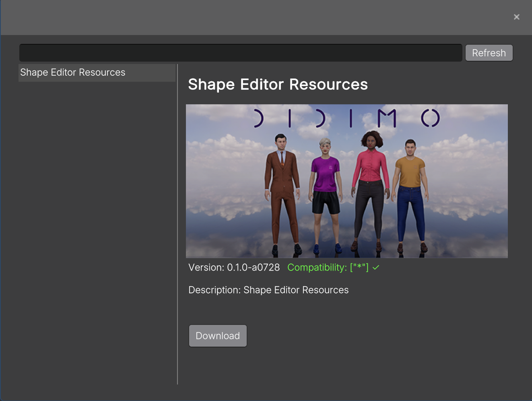Click the Shape Editor Resources heading
Image resolution: width=532 pixels, height=401 pixels.
(278, 85)
